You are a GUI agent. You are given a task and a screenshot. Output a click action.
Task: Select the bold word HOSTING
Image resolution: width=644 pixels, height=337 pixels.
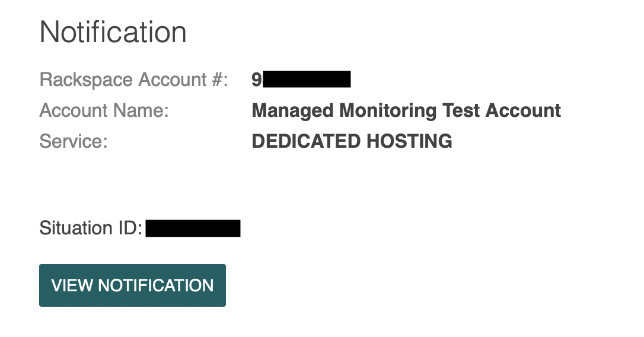[409, 141]
